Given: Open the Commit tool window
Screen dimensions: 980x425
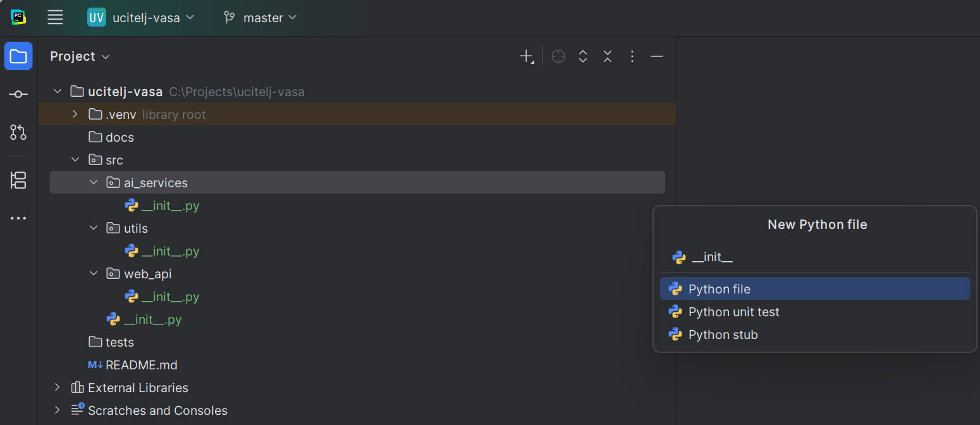Looking at the screenshot, I should (x=18, y=94).
